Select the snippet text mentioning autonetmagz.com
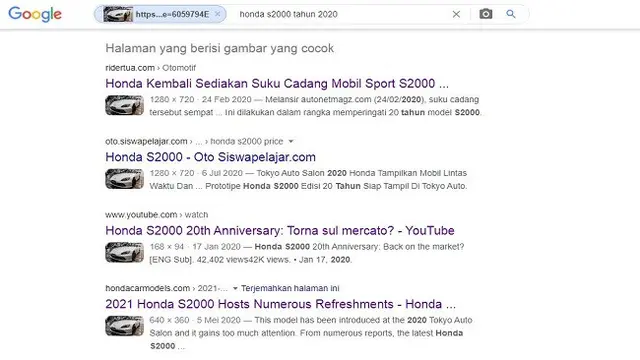Screen dimensions: 640x360 [315, 106]
